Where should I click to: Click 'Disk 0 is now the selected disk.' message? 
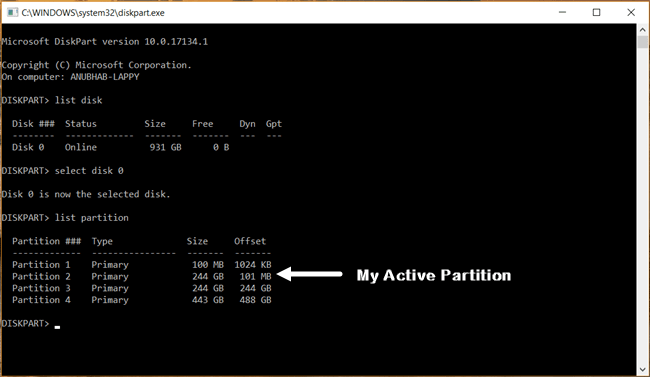coord(86,194)
